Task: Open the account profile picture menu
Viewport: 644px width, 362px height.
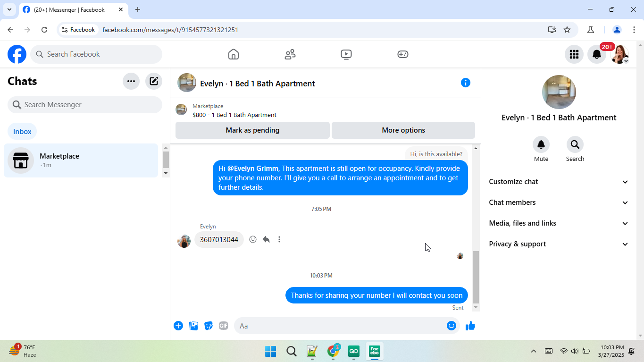Action: tap(619, 54)
